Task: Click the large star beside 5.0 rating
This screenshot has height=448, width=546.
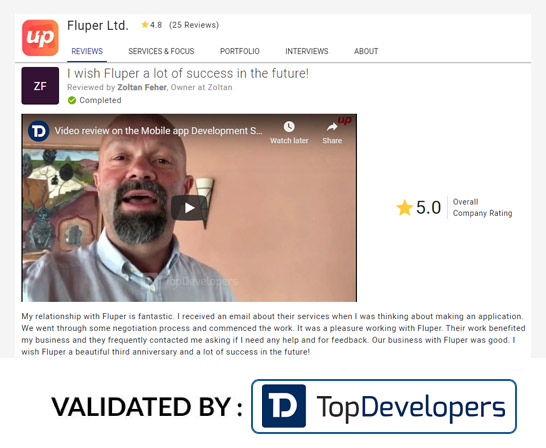Action: [x=404, y=208]
